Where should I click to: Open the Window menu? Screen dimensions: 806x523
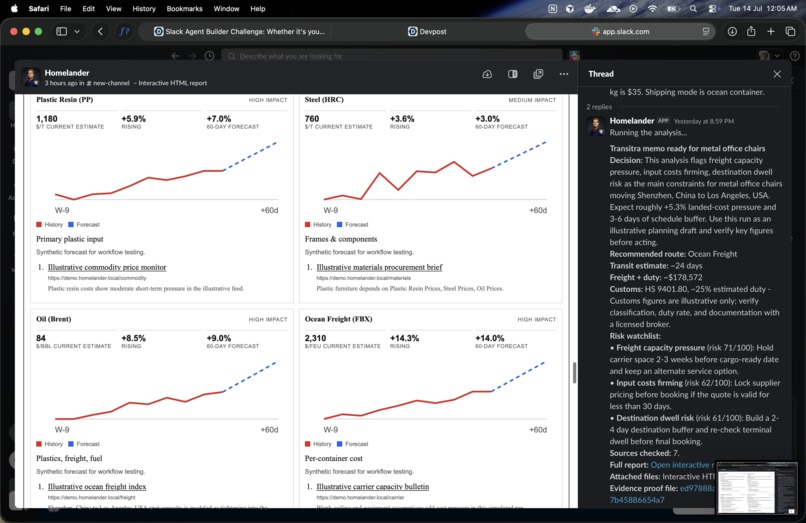226,9
